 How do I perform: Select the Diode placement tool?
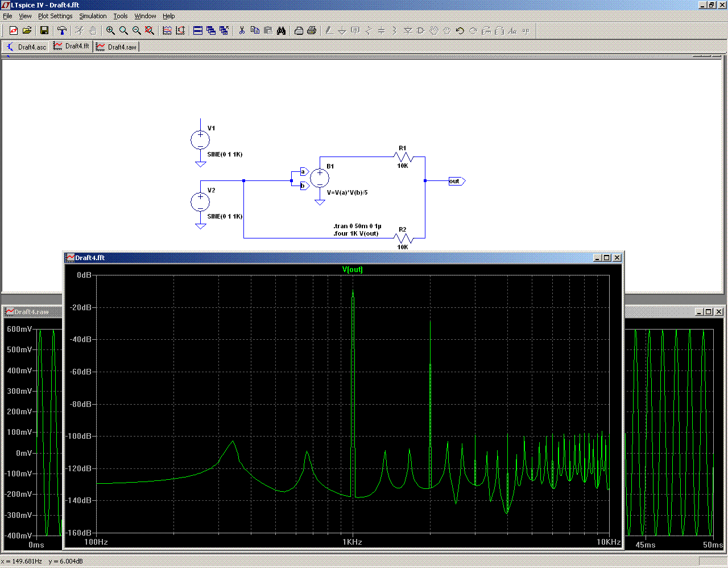click(408, 31)
